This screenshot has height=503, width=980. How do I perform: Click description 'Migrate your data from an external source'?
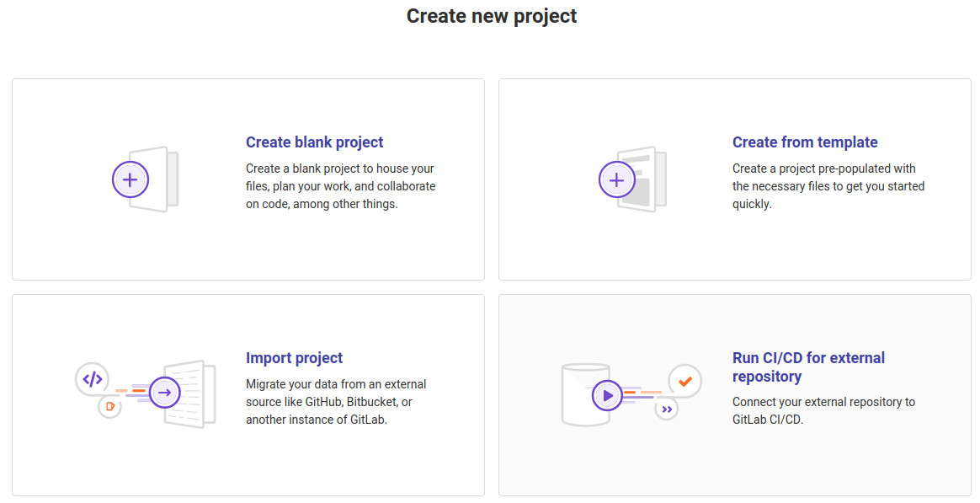pyautogui.click(x=336, y=402)
